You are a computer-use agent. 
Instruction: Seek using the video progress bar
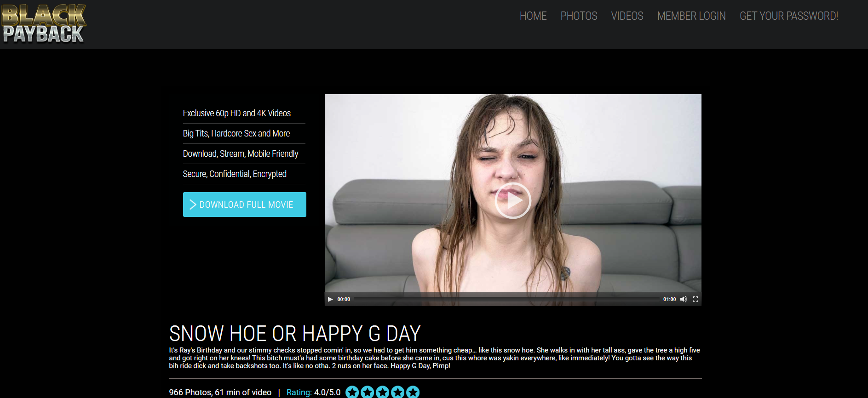(x=506, y=299)
